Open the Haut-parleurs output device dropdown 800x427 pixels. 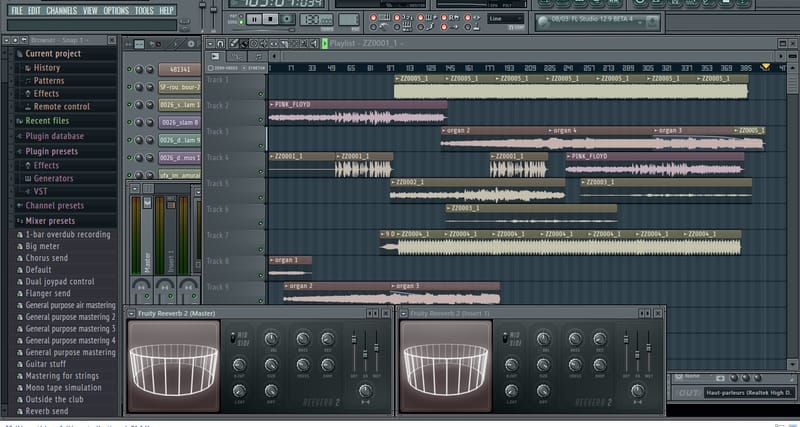click(749, 392)
